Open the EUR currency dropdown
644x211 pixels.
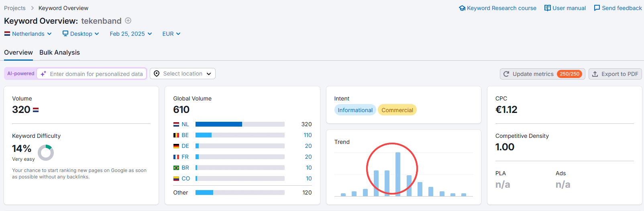click(171, 34)
